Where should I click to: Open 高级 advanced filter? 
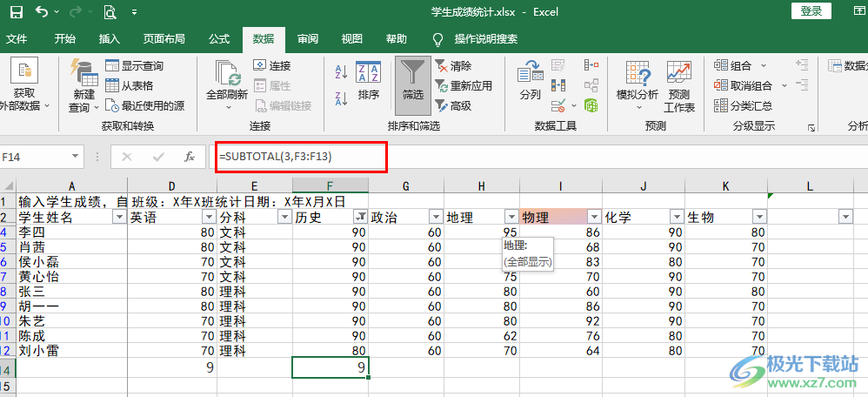click(x=453, y=105)
